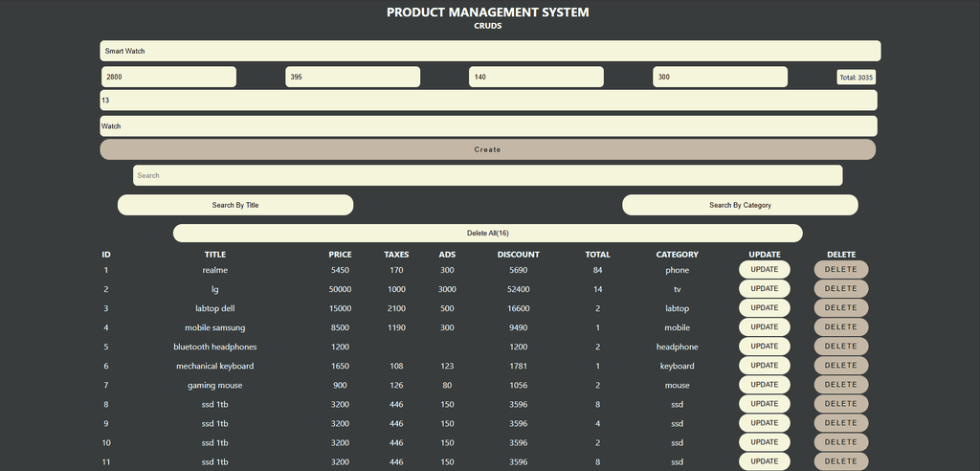Viewport: 980px width, 471px height.
Task: Click the title field containing Smart Watch
Action: [x=490, y=51]
